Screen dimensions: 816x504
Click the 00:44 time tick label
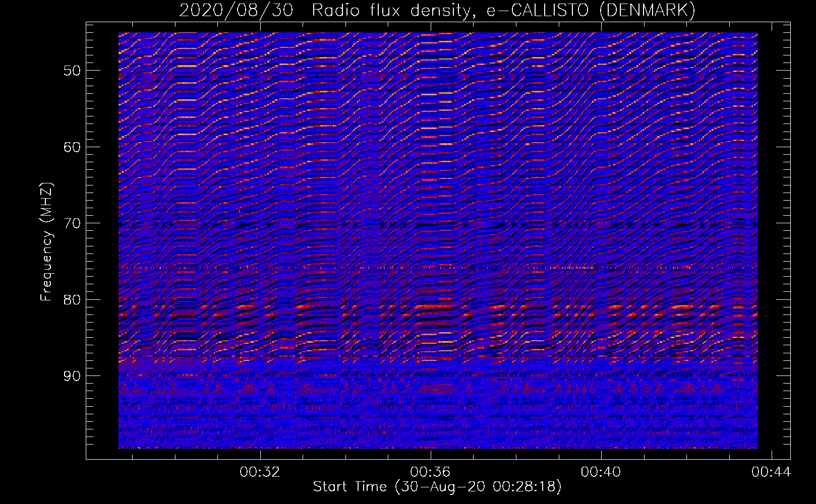pos(771,472)
